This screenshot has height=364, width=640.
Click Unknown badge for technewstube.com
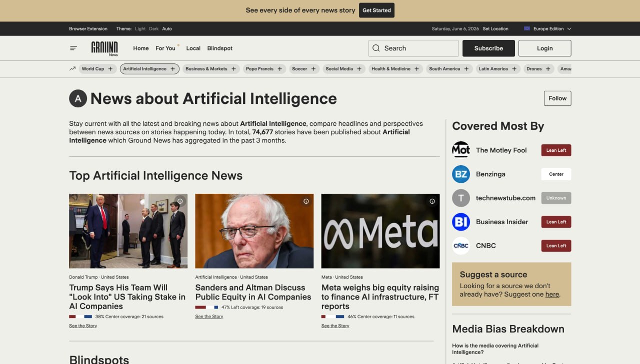556,198
